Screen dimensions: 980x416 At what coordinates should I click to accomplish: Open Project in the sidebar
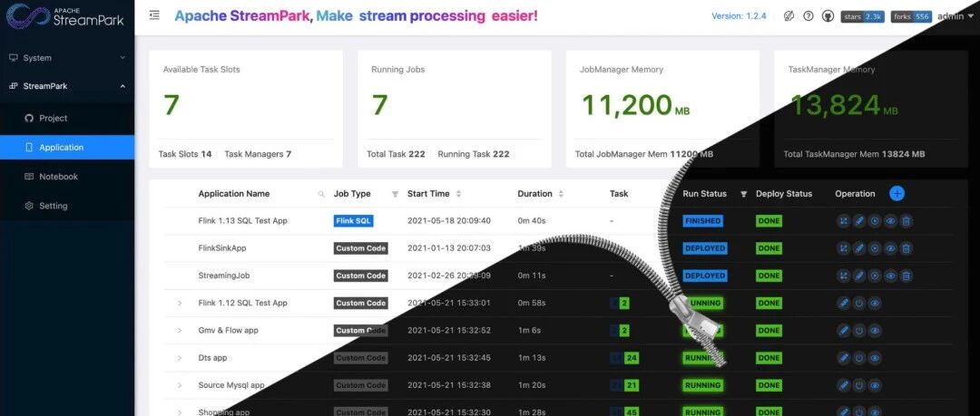click(67, 118)
